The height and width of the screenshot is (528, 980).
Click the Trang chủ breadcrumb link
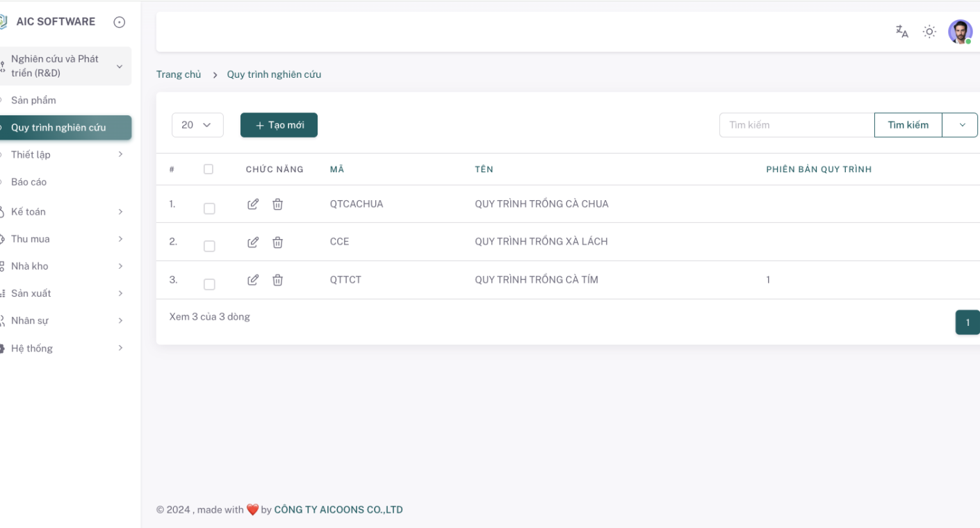click(179, 74)
